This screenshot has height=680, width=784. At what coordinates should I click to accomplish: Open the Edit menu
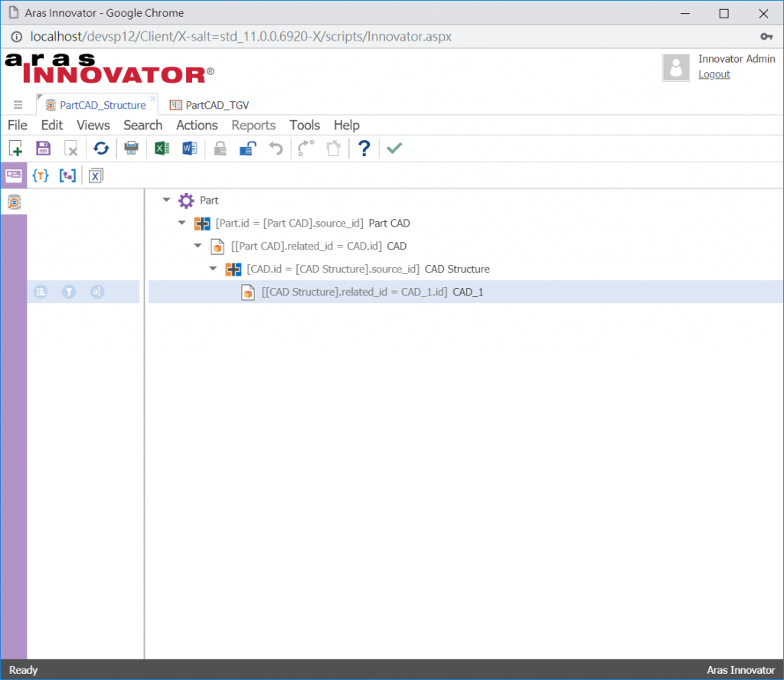tap(52, 125)
